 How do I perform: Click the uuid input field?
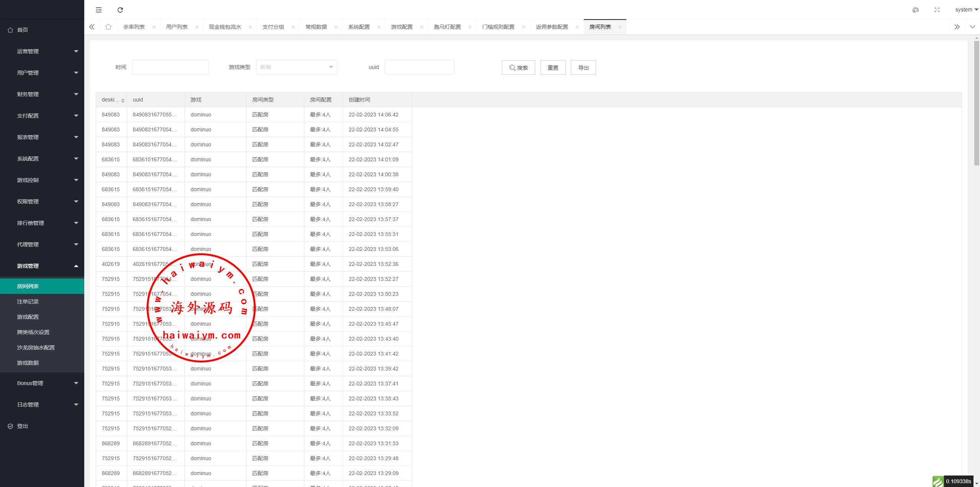pos(419,67)
